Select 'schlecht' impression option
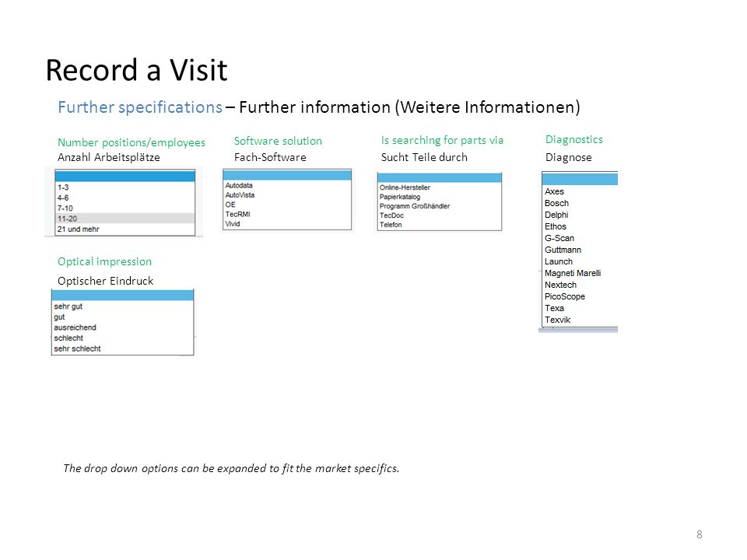This screenshot has width=747, height=560. (122, 338)
